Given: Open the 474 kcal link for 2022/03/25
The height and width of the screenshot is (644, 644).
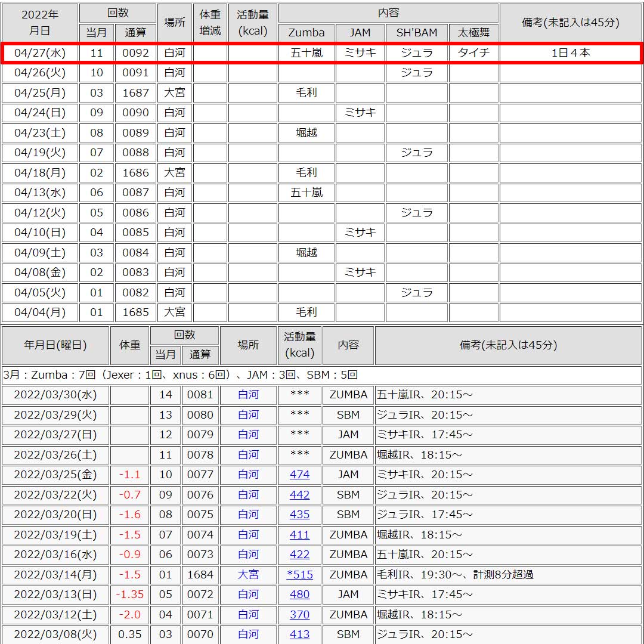Looking at the screenshot, I should [x=299, y=475].
